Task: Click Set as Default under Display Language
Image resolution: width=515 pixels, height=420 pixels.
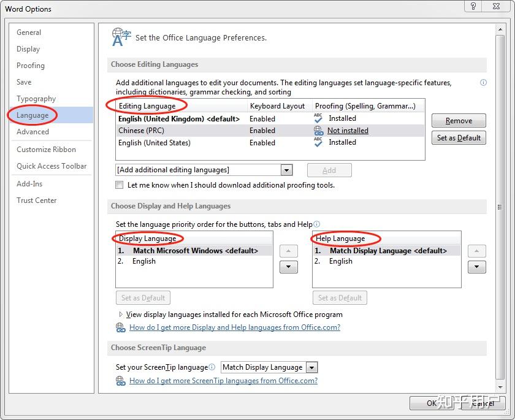Action: [x=143, y=298]
